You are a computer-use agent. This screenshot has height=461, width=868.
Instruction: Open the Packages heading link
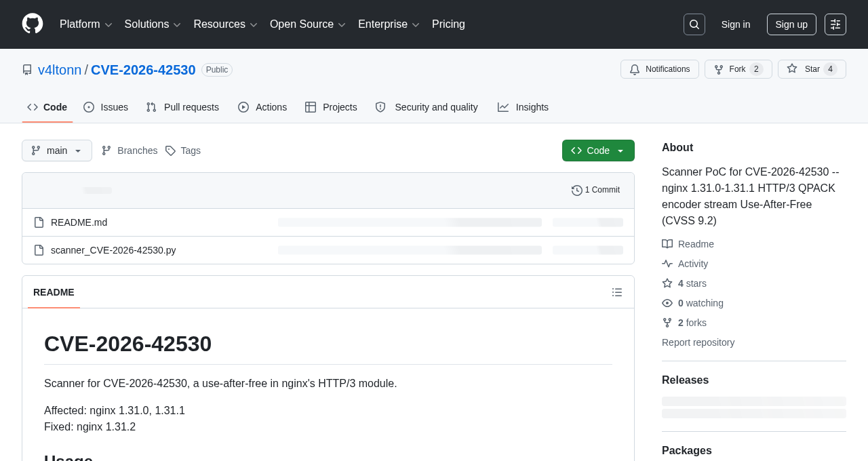(x=687, y=451)
